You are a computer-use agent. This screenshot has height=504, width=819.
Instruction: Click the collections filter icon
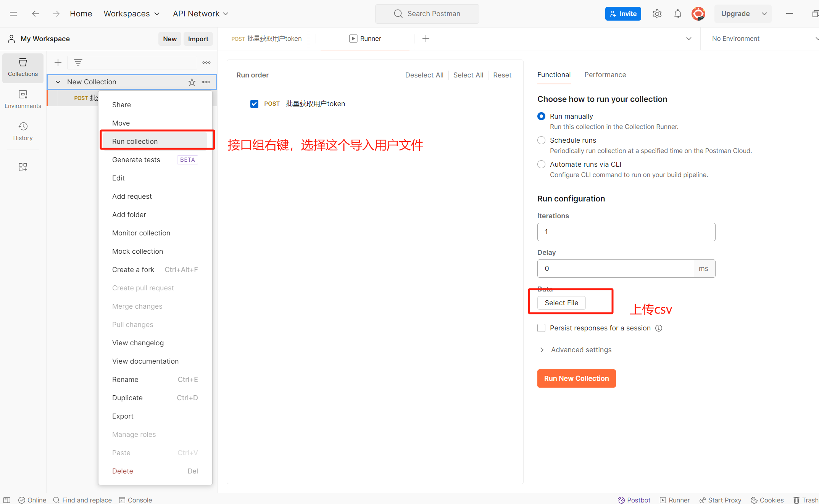pos(78,63)
